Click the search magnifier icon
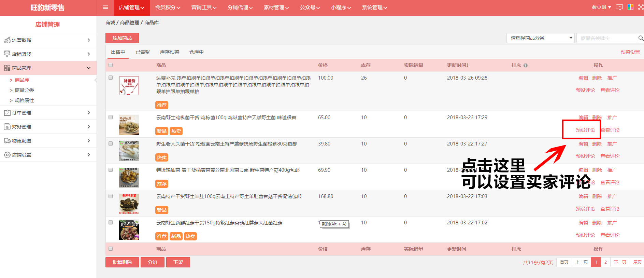The height and width of the screenshot is (278, 644). click(641, 38)
